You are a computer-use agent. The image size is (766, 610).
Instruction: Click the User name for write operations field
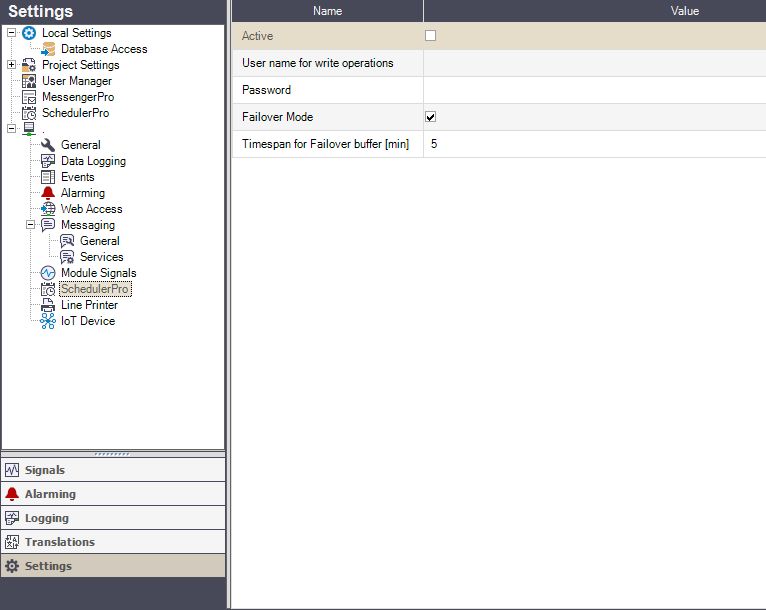point(595,63)
